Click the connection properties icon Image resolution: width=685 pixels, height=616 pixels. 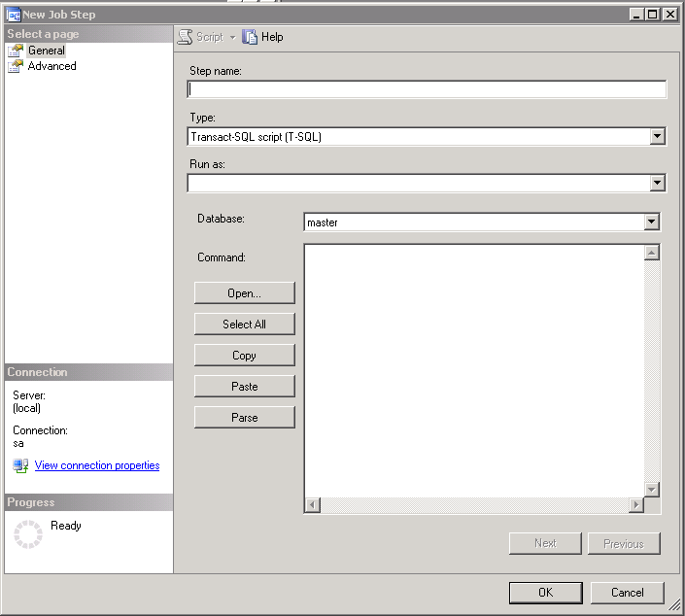click(x=20, y=465)
